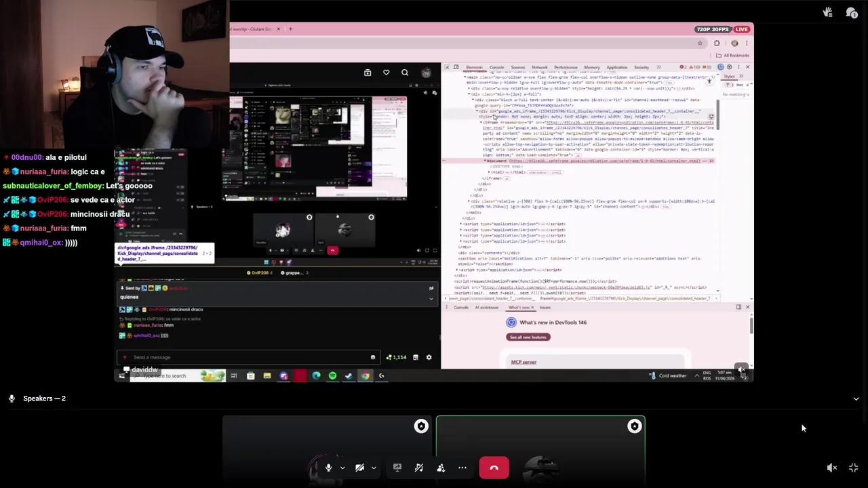Click the Chrome taskbar icon in stream
This screenshot has height=488, width=868.
365,375
